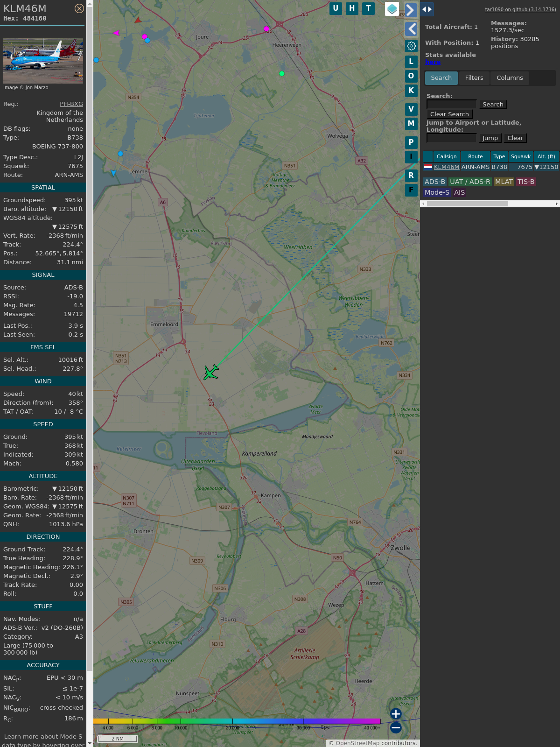Open the Search tab
Image resolution: width=560 pixels, height=747 pixels.
point(441,78)
